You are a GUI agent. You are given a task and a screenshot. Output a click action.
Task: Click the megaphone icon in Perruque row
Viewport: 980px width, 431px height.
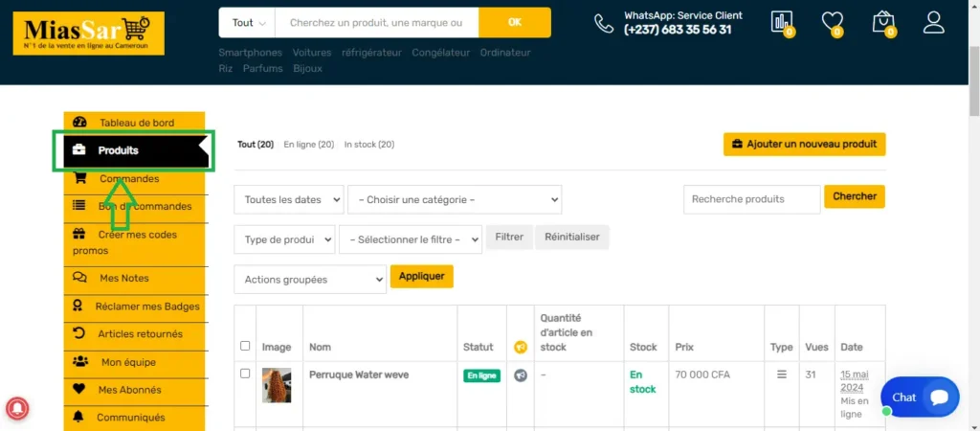(x=521, y=375)
